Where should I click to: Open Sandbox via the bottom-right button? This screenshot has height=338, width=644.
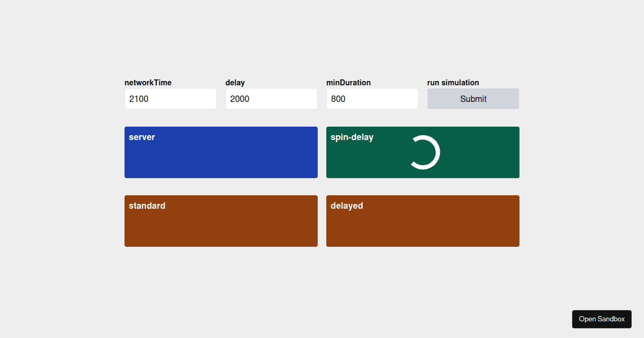[602, 319]
